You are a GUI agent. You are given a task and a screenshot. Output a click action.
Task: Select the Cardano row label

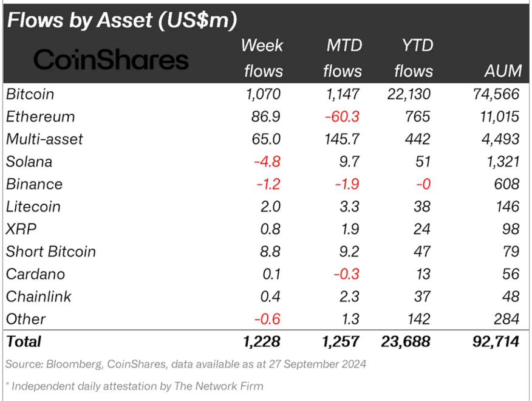[x=35, y=274]
